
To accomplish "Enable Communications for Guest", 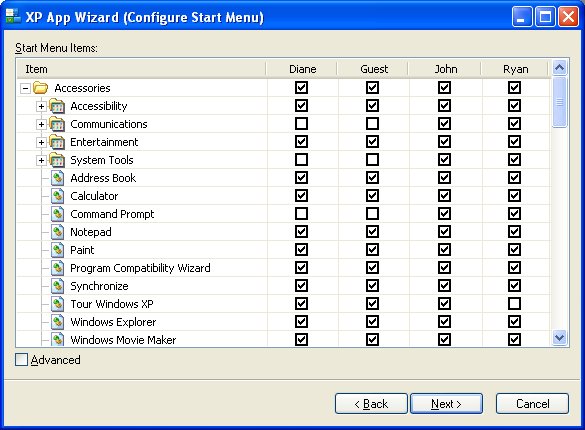I will point(372,123).
